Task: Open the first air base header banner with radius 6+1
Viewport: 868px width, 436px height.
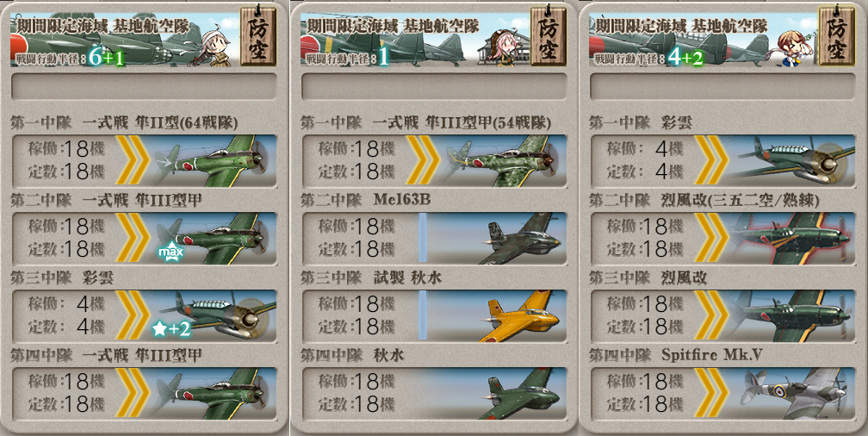Action: tap(125, 40)
